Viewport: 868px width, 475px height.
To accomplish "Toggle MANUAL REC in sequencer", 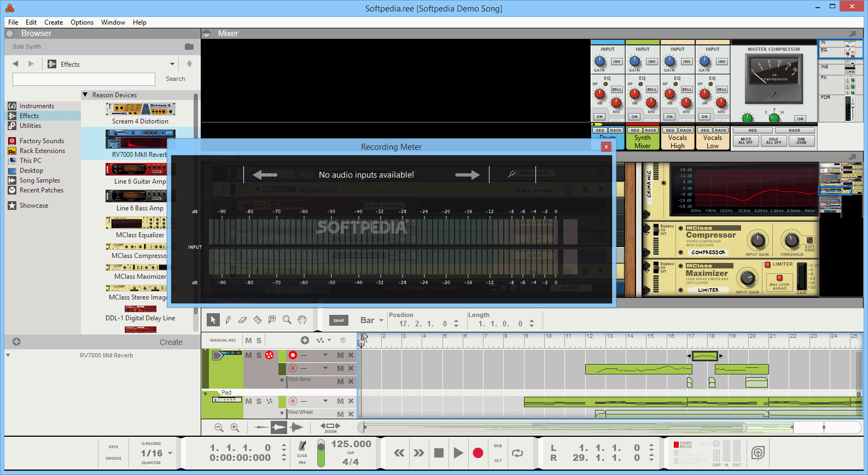I will coord(223,340).
